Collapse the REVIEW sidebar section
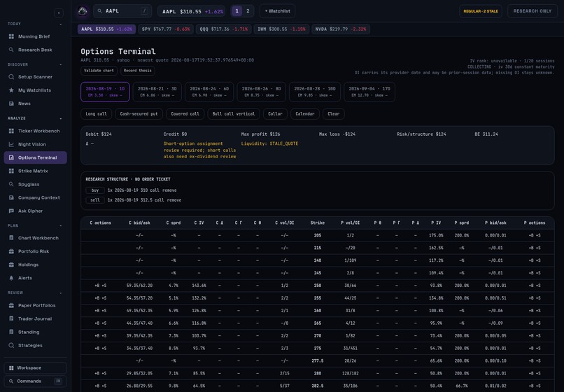 pyautogui.click(x=60, y=293)
